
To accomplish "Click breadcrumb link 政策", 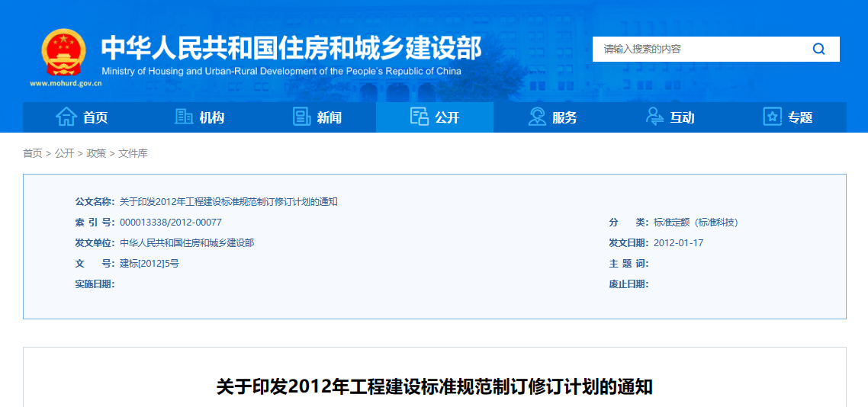I will coord(96,154).
